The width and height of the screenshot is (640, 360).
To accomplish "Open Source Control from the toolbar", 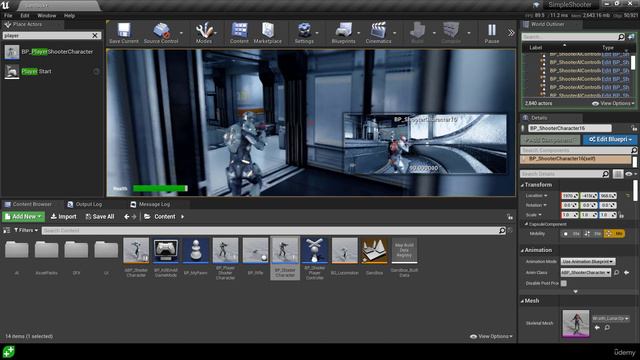I will point(161,33).
